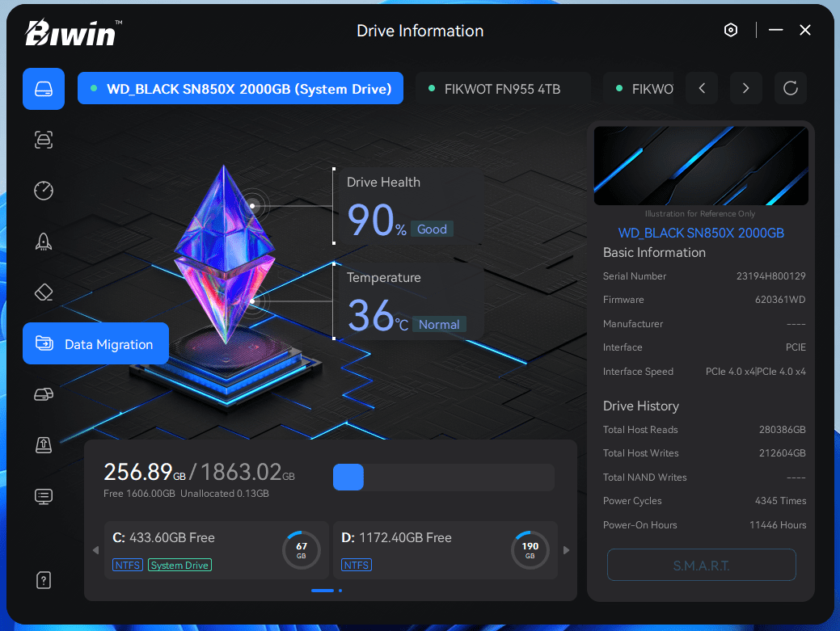
Task: Click the Total Host Reads 280386GB value
Action: 782,430
